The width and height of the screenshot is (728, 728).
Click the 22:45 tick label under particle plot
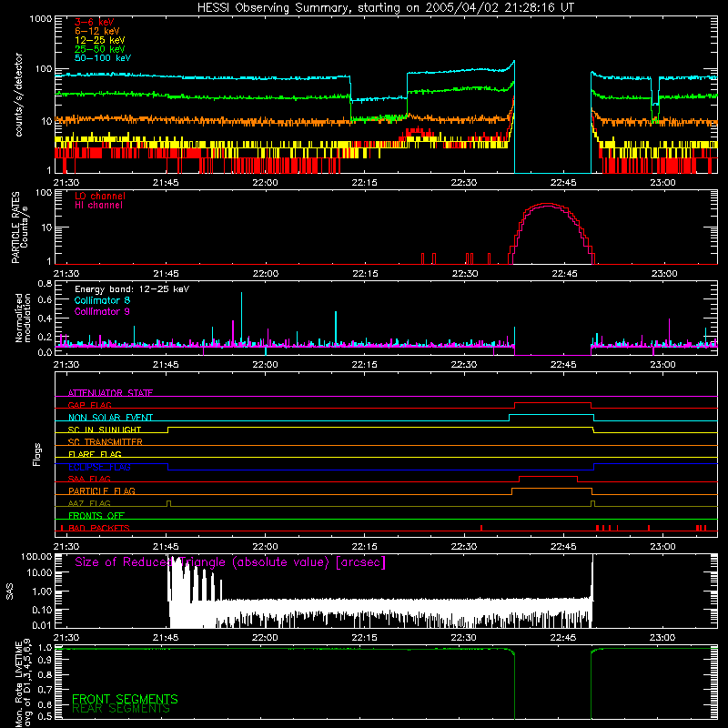(564, 274)
